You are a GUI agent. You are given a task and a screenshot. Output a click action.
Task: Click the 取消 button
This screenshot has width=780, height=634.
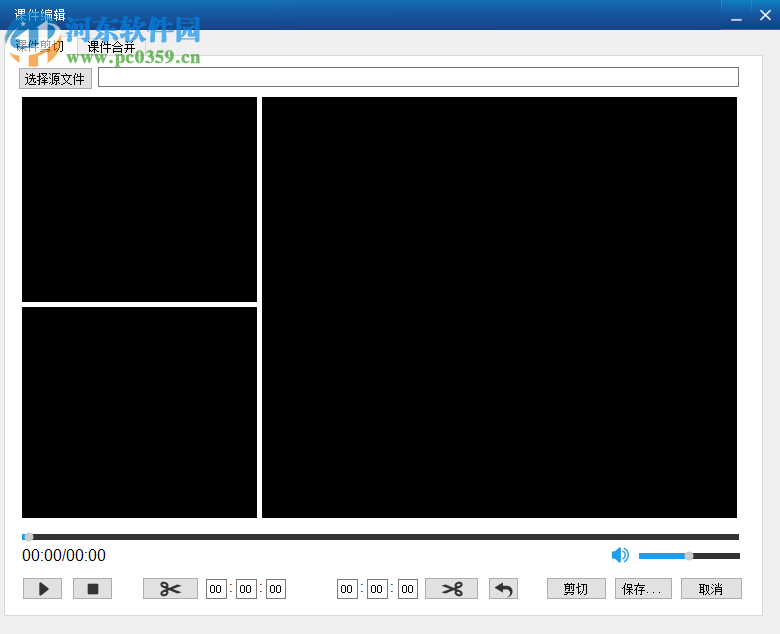tap(711, 589)
